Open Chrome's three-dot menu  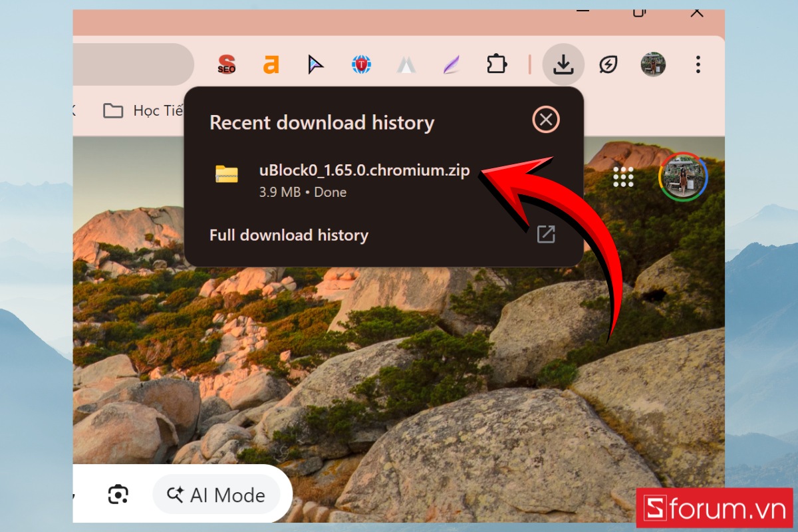pyautogui.click(x=698, y=64)
